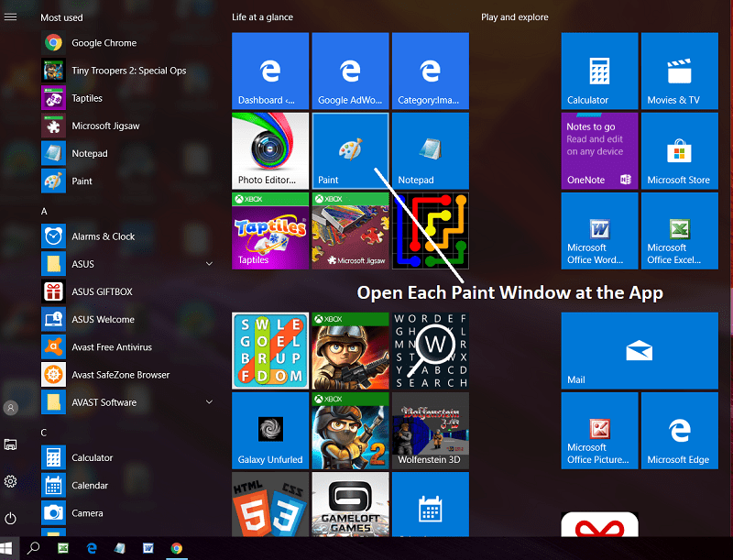This screenshot has height=560, width=733.
Task: Open Microsoft Jigsaw from Most used list
Action: coord(126,126)
